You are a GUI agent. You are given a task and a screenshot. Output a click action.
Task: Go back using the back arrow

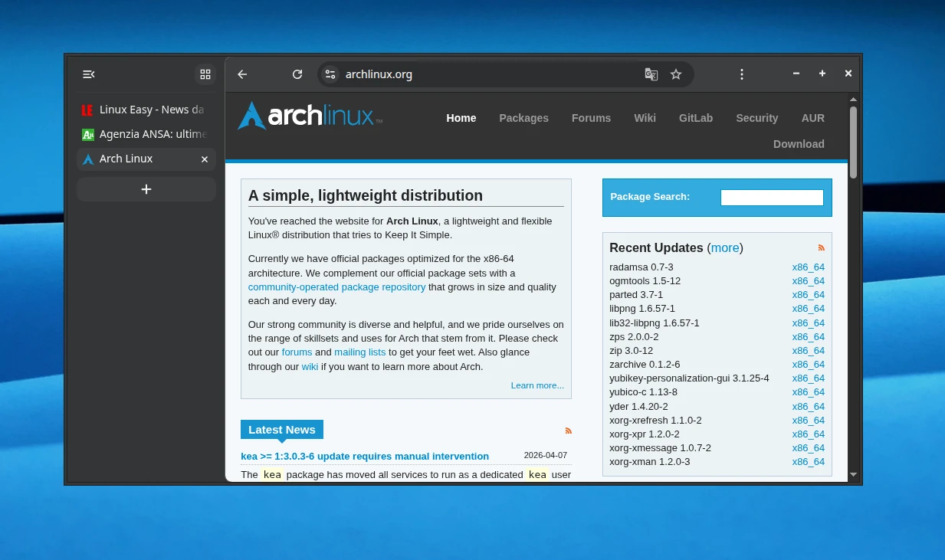tap(242, 74)
